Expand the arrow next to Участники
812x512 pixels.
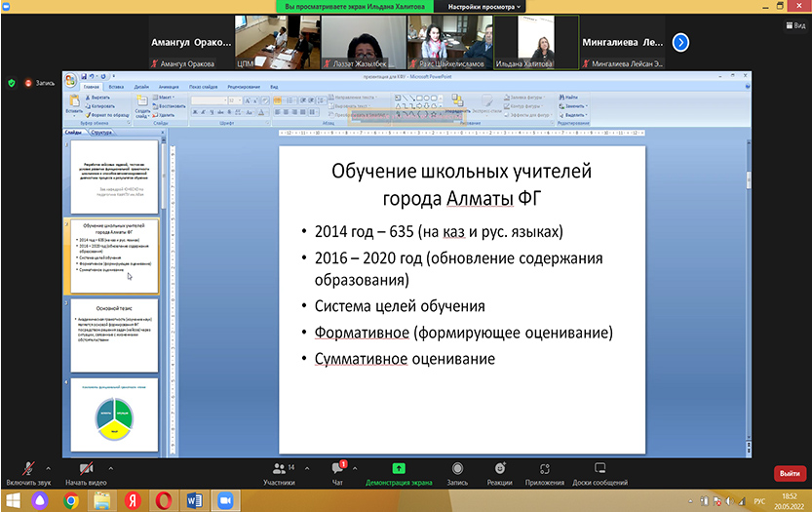coord(304,466)
